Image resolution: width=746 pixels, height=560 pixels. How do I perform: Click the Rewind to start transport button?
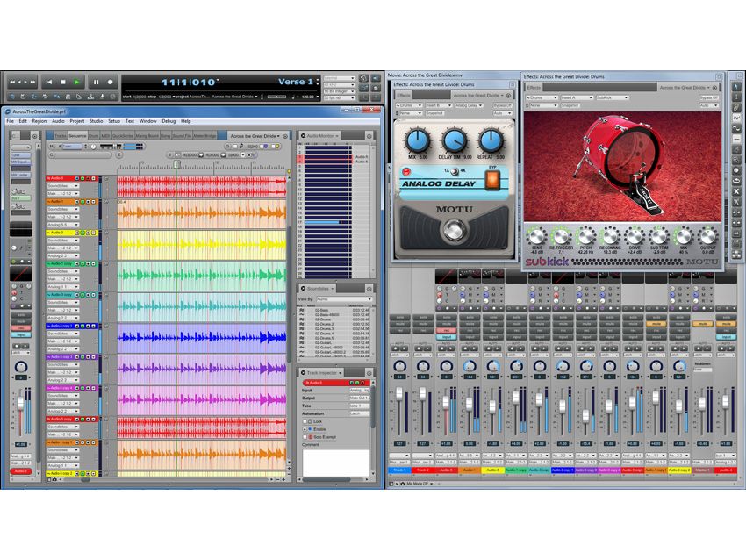click(48, 82)
